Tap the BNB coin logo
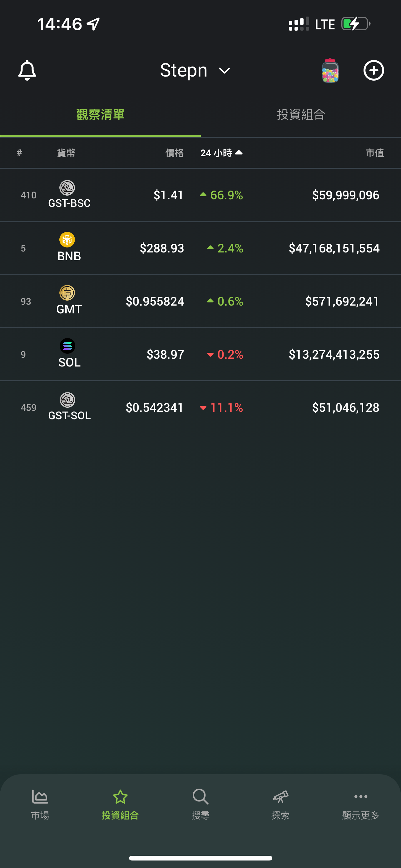This screenshot has width=401, height=868. click(x=67, y=240)
